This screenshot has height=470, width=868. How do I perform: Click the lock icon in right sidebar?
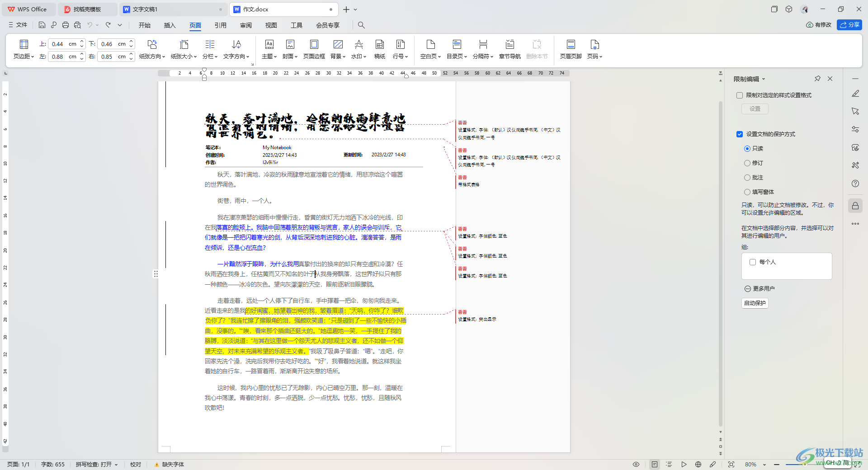(855, 206)
